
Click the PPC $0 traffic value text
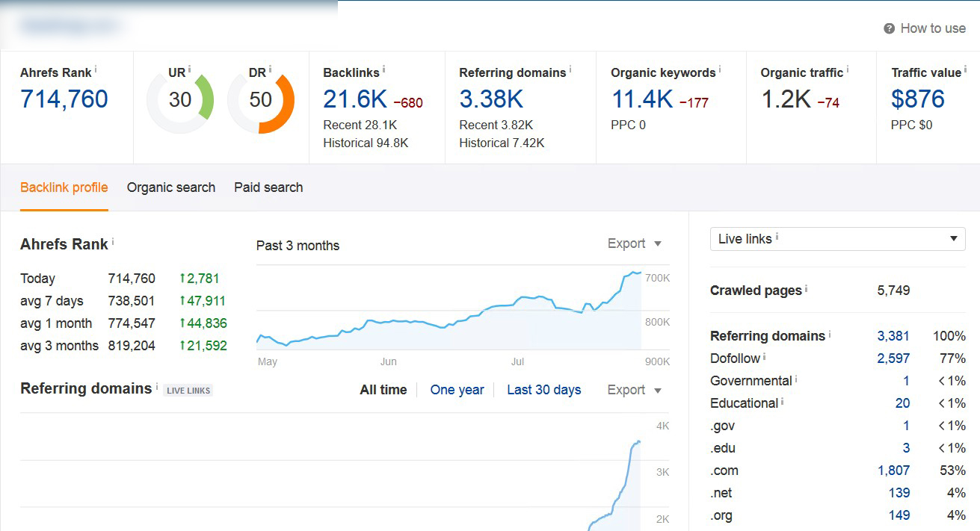click(911, 125)
